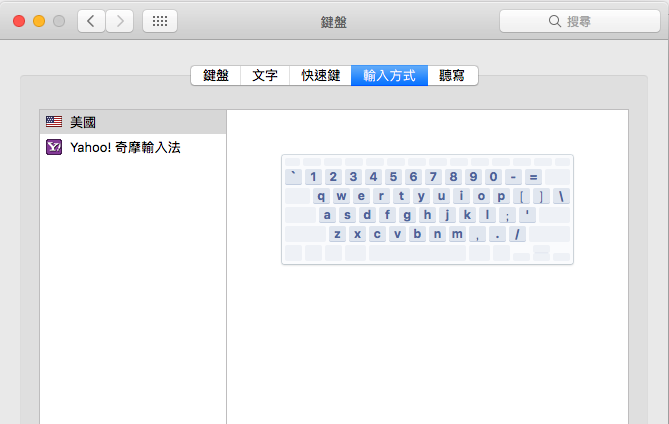Click the Yahoo! 奇摩輸入法 purple icon
This screenshot has width=669, height=424.
[54, 147]
